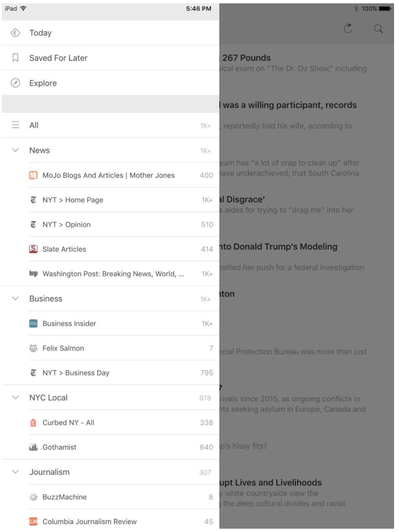Screen dimensions: 399x532
Task: Tap the Saved For Later bookmark icon
Action: [x=16, y=58]
